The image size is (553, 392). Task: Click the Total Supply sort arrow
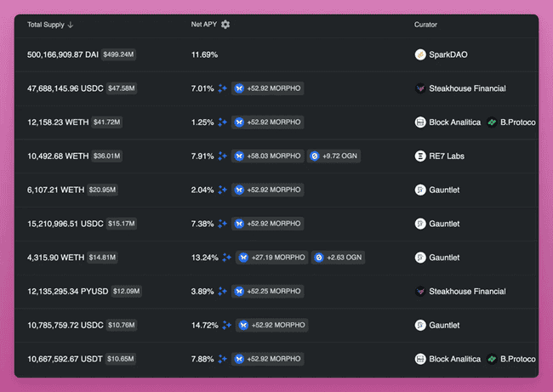[71, 25]
